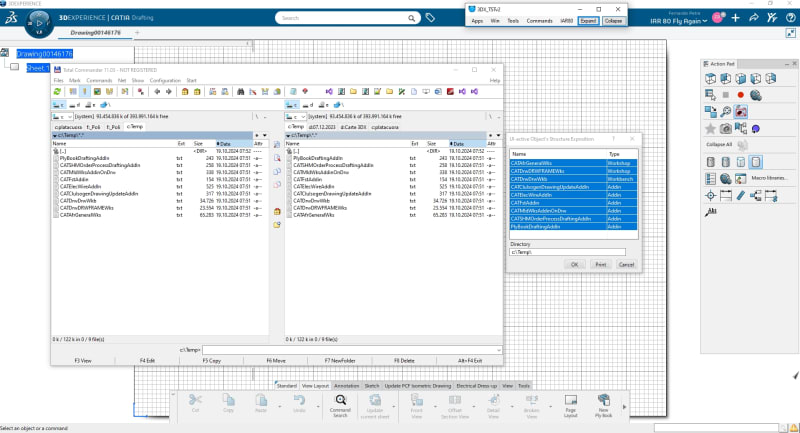Click the user avatar in the top bar
The image size is (800, 433).
(717, 18)
